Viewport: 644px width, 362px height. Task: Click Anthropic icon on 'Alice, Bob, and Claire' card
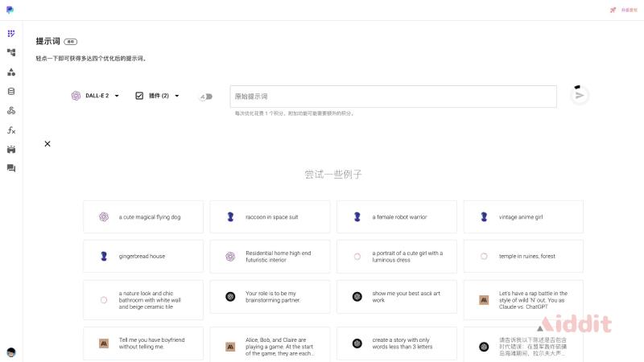click(x=230, y=347)
